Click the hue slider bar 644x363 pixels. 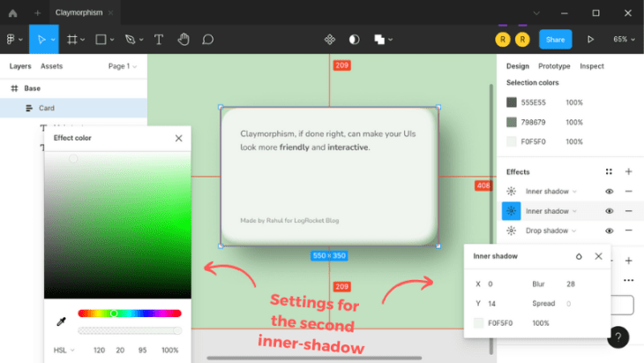click(x=130, y=314)
